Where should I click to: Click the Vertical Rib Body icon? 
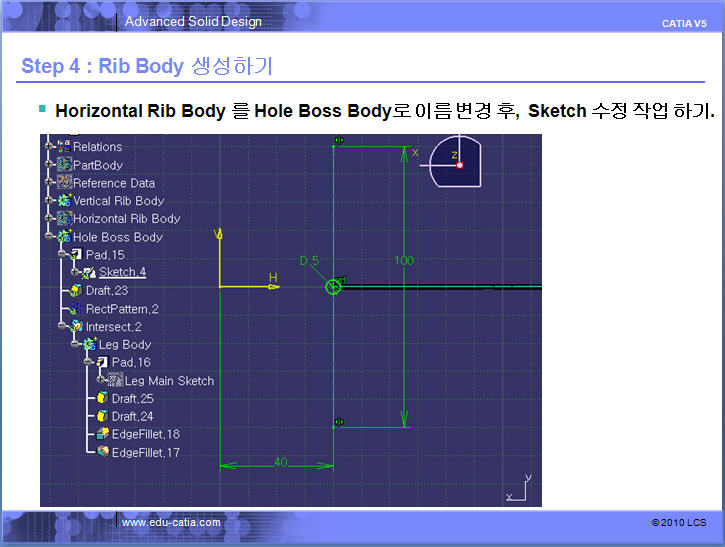click(x=64, y=201)
